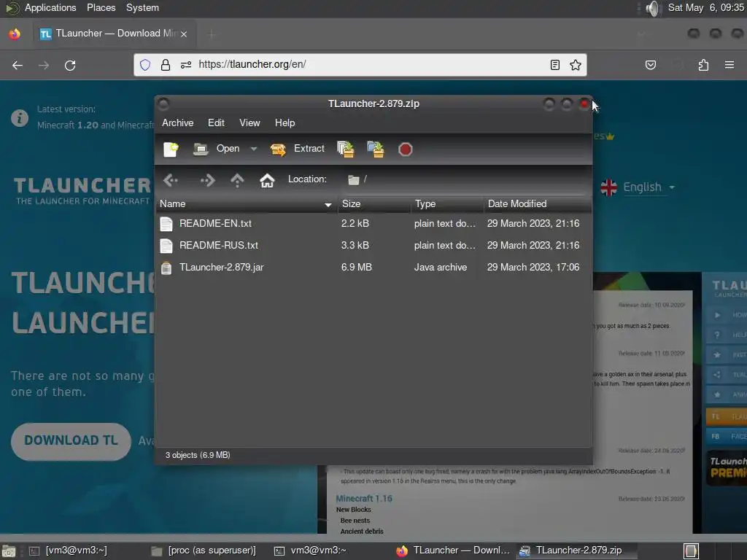The image size is (747, 560).
Task: Toggle reader view in Firefox
Action: [x=554, y=65]
